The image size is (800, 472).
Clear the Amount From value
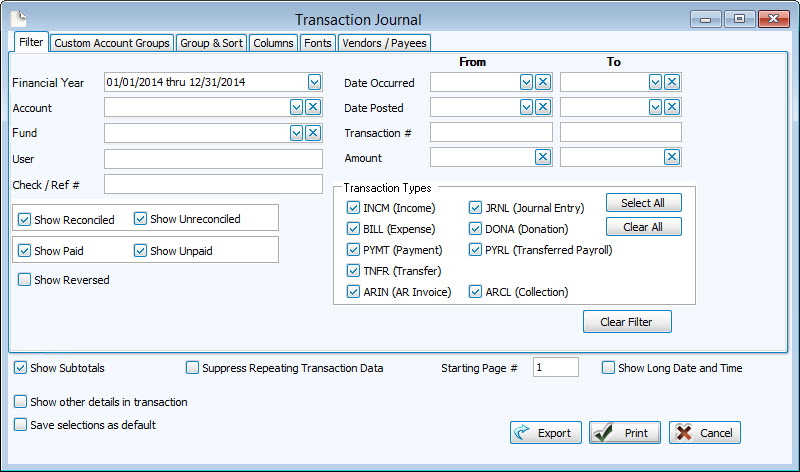pyautogui.click(x=542, y=157)
